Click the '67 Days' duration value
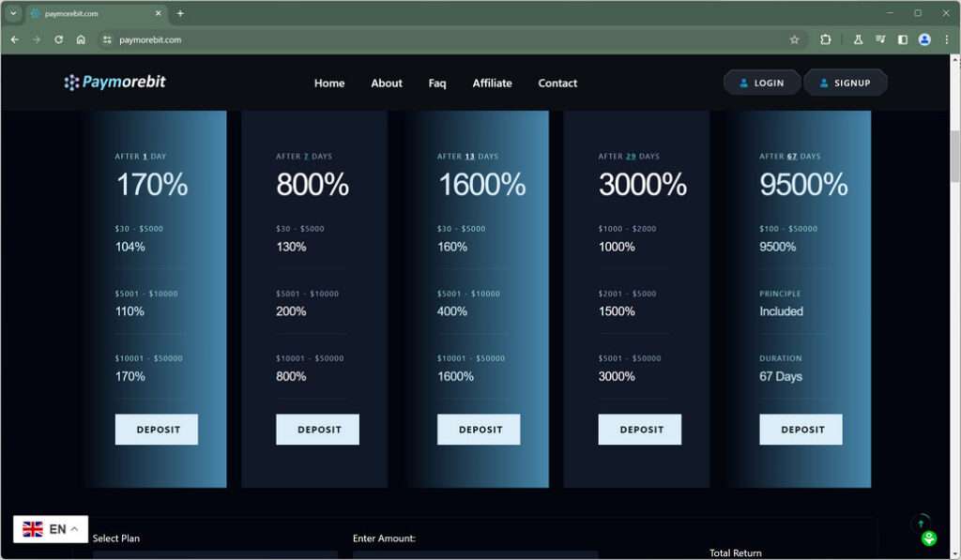The width and height of the screenshot is (961, 560). (x=781, y=376)
